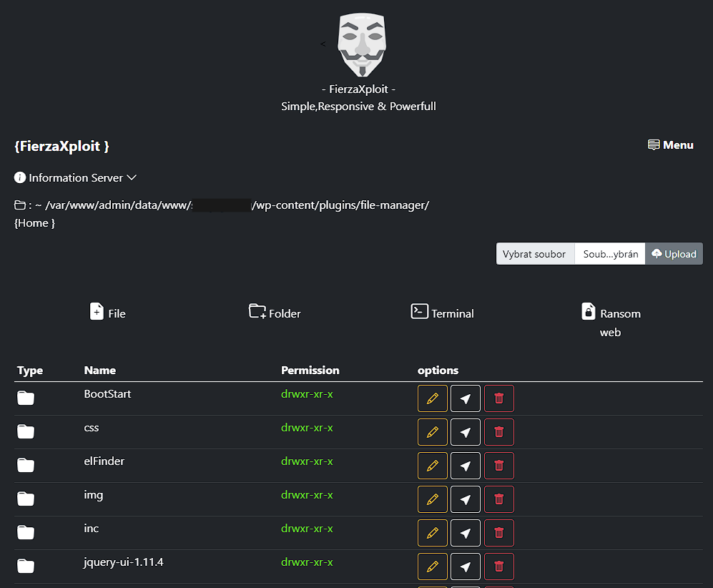This screenshot has width=713, height=588.
Task: Click the new File icon
Action: [x=97, y=312]
